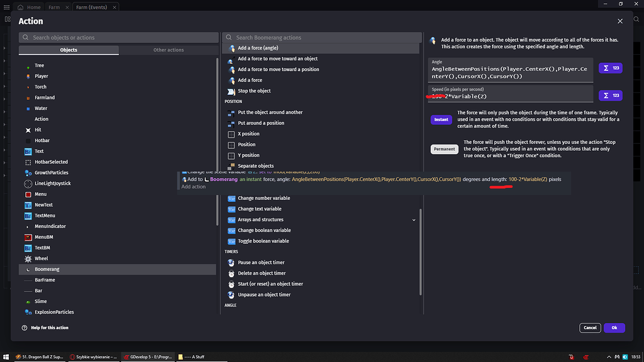644x362 pixels.
Task: Switch to the Other actions tab
Action: pyautogui.click(x=168, y=50)
